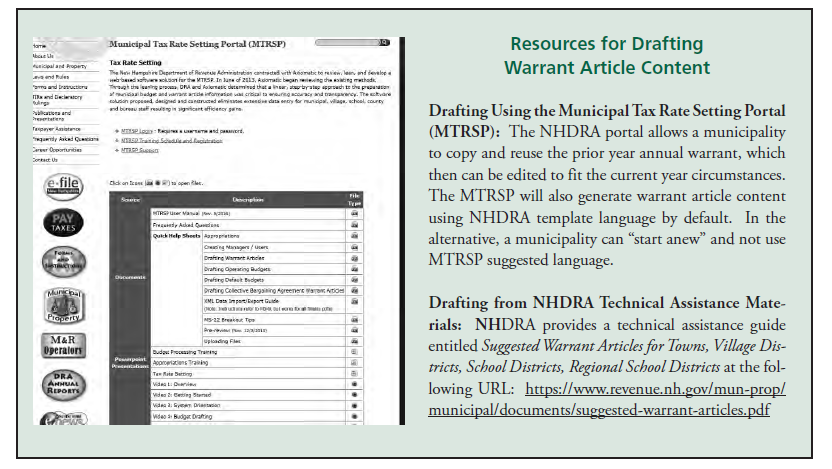Open the MTRSP Support link
832x469 pixels.
[x=140, y=150]
